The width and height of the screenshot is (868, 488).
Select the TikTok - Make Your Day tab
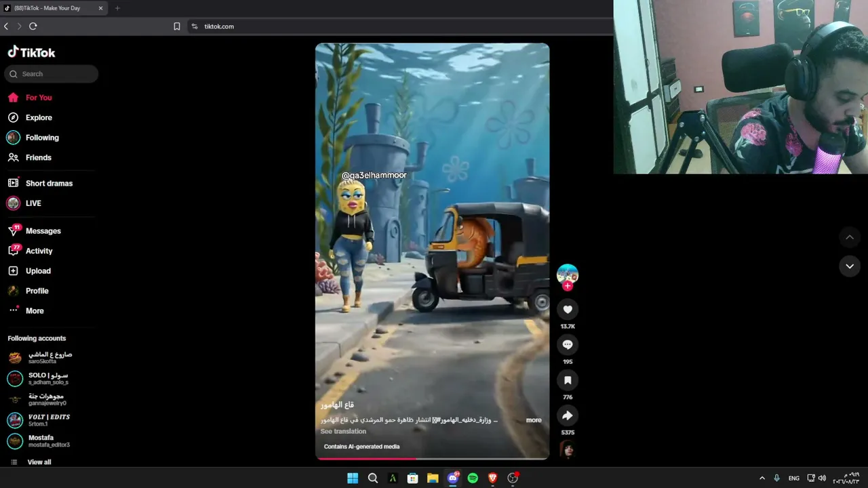[54, 8]
